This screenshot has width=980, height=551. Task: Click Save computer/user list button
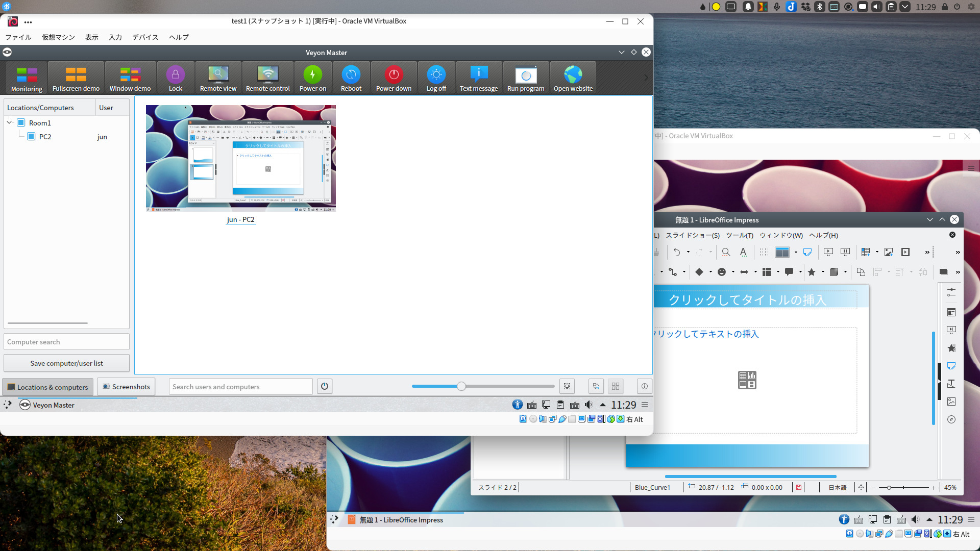66,363
